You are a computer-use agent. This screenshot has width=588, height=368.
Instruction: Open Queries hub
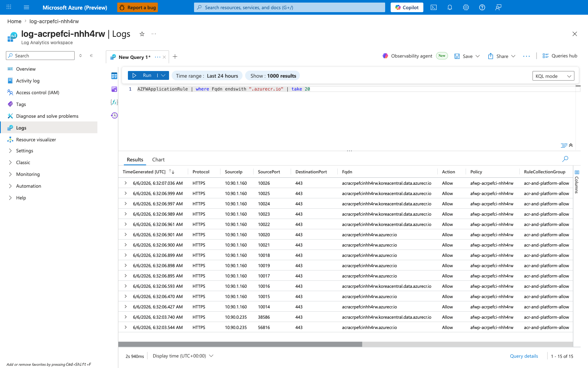coord(560,56)
